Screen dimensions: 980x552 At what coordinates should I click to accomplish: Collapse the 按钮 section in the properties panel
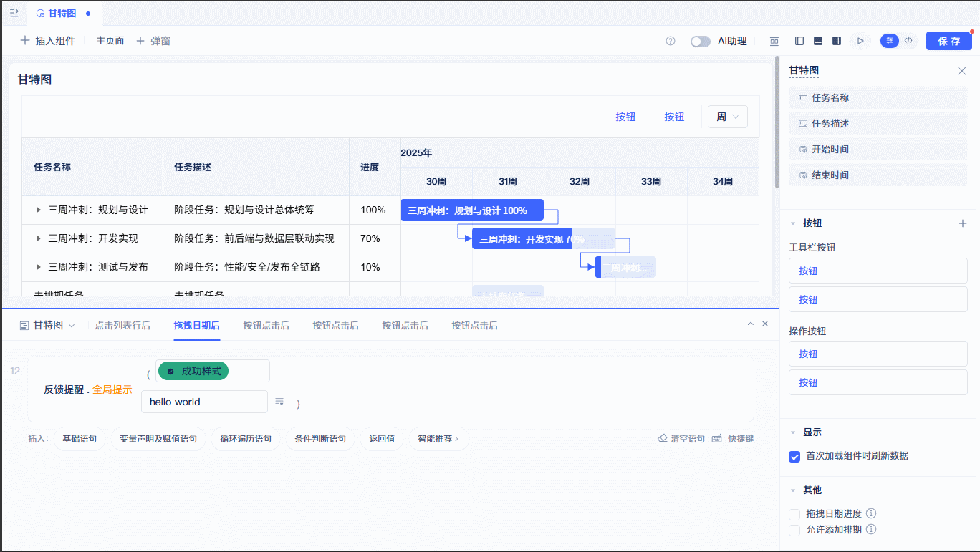793,223
